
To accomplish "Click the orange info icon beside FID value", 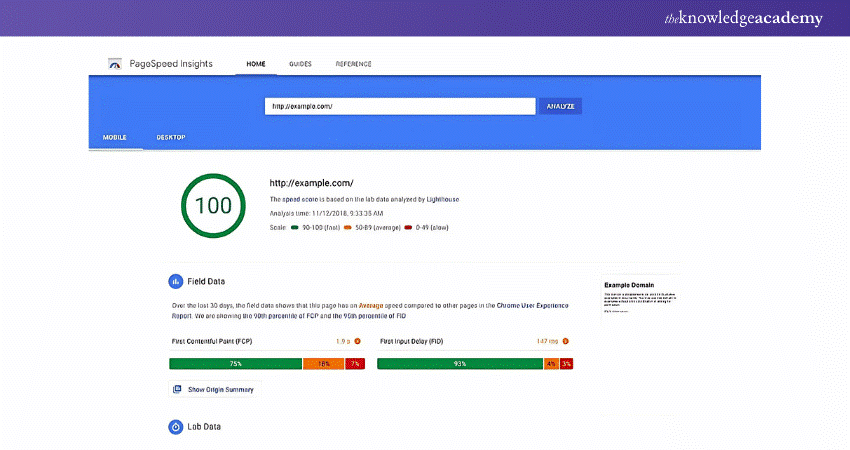I will [x=567, y=341].
